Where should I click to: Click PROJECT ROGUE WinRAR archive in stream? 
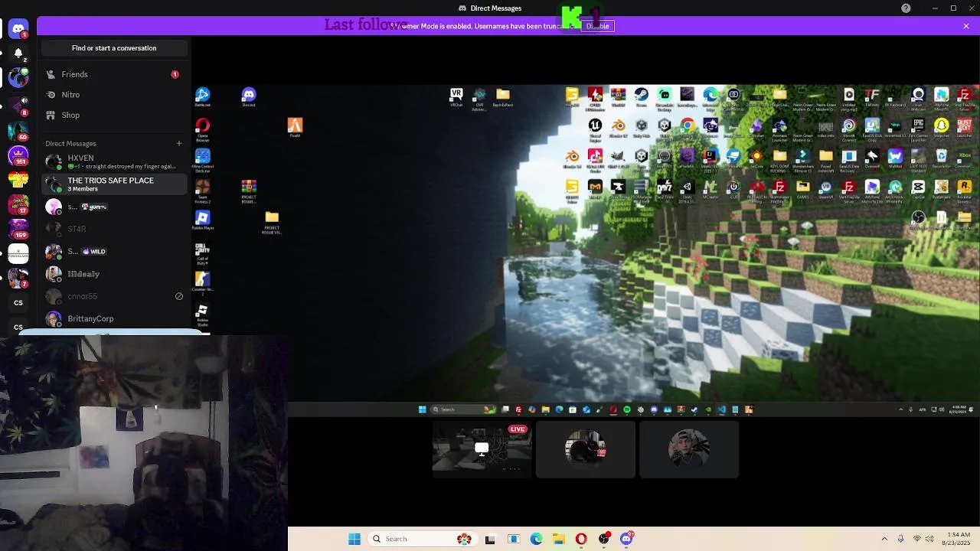point(249,191)
